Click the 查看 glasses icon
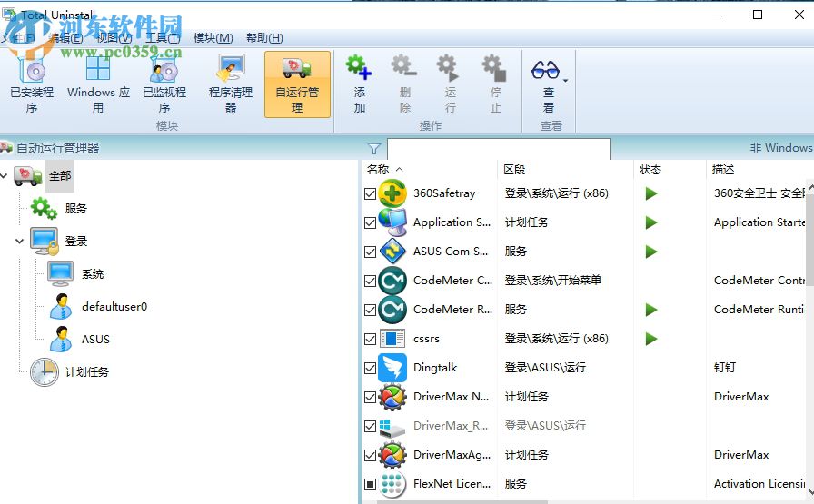Image resolution: width=814 pixels, height=504 pixels. tap(545, 69)
